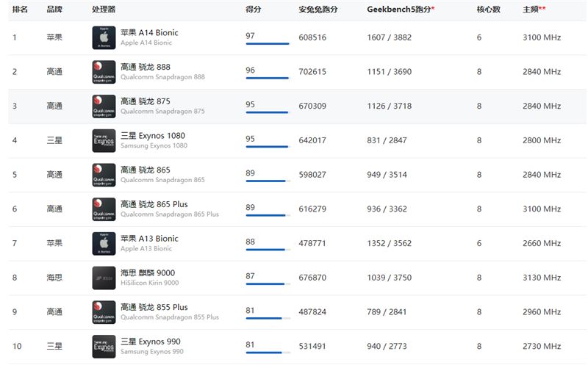Viewport: 588px width, 365px height.
Task: Click Geekbench value 1151 / 3690
Action: coord(390,72)
